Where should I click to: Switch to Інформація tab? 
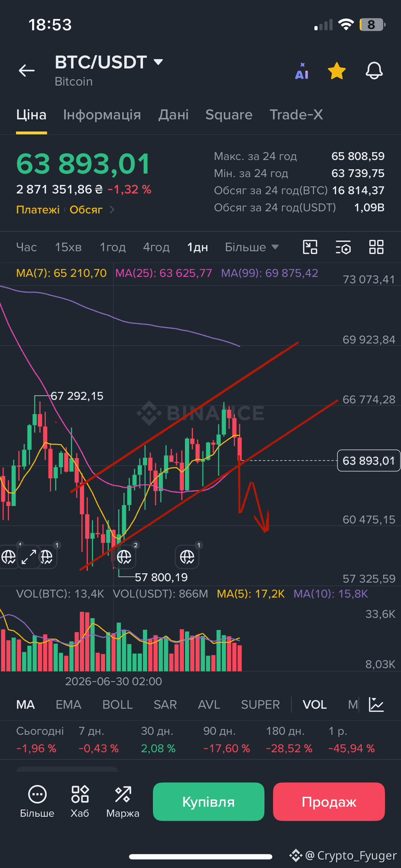[x=102, y=115]
